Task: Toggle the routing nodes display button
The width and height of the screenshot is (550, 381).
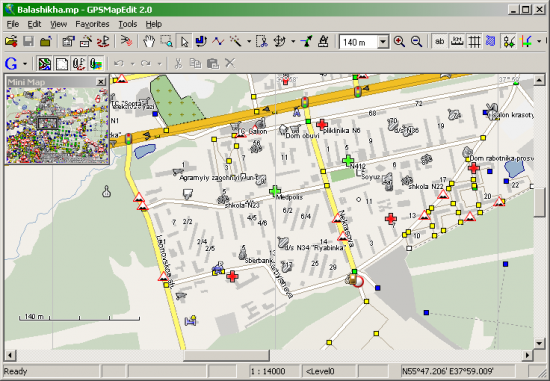Action: (x=509, y=42)
